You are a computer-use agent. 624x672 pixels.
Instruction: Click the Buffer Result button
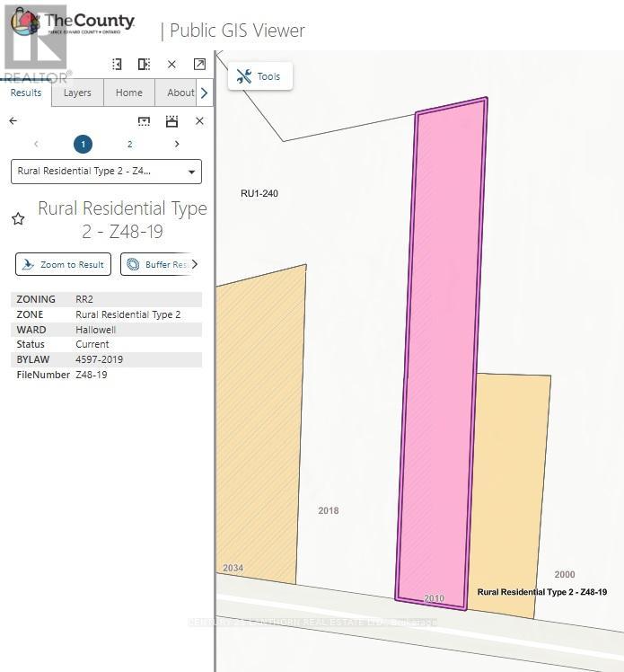click(158, 264)
